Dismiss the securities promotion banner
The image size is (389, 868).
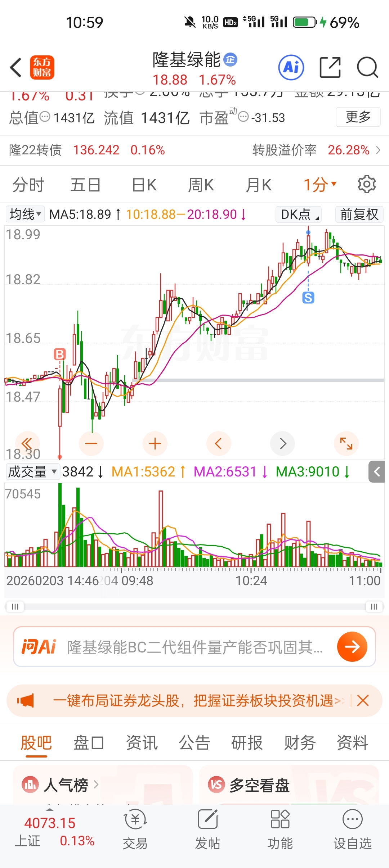pos(363,701)
